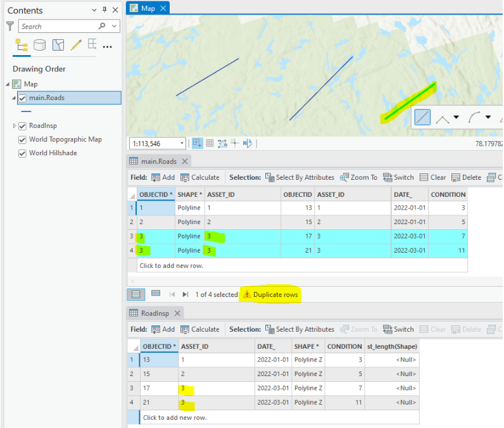
Task: Show selected records in main.Roads table
Action: tap(156, 294)
